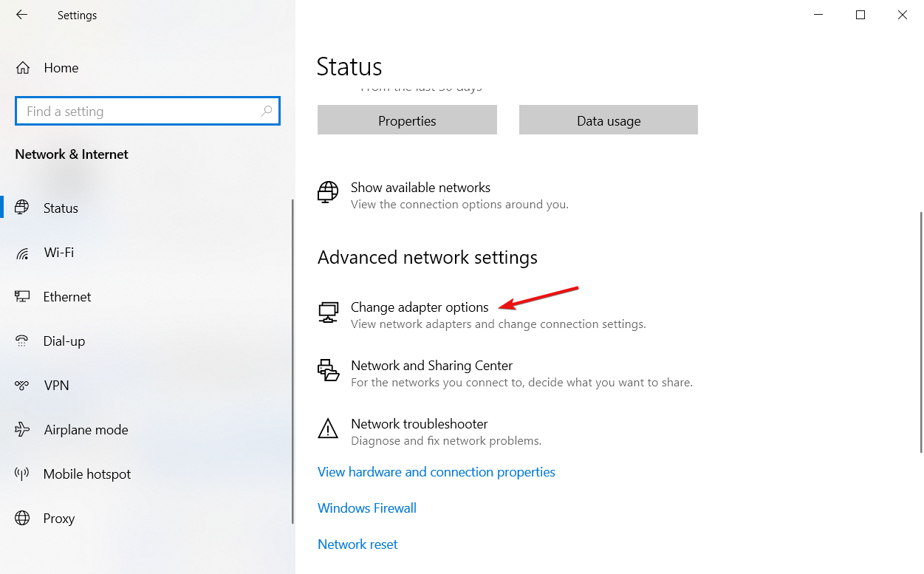
Task: Open Change adapter options
Action: 420,307
